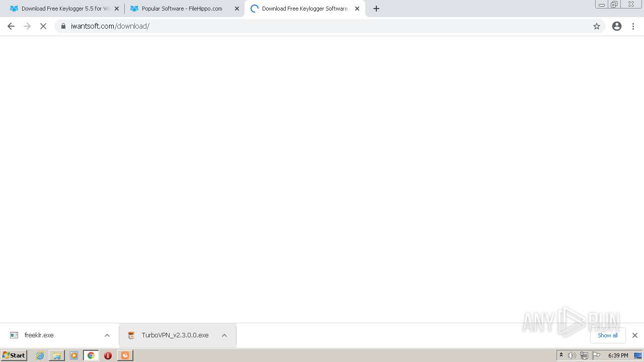644x362 pixels.
Task: Open the Chrome profile menu
Action: tap(617, 26)
